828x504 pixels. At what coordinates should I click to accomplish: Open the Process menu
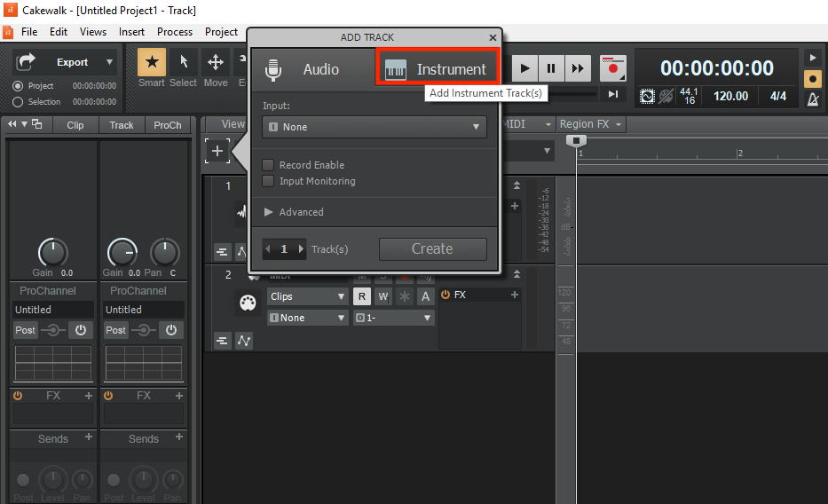(175, 32)
